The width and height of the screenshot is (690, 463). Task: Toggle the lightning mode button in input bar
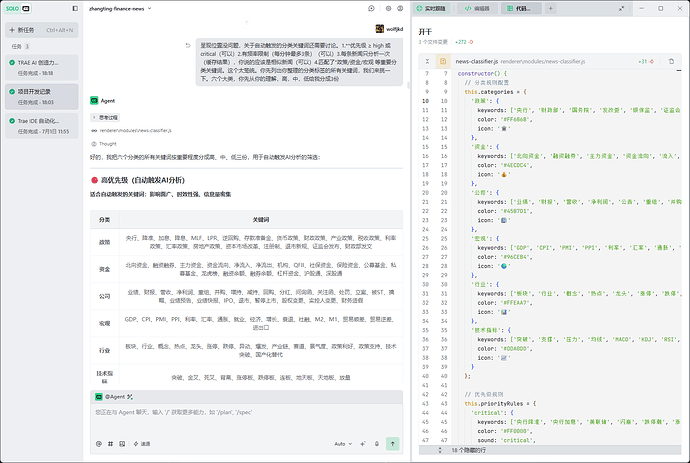(x=142, y=444)
